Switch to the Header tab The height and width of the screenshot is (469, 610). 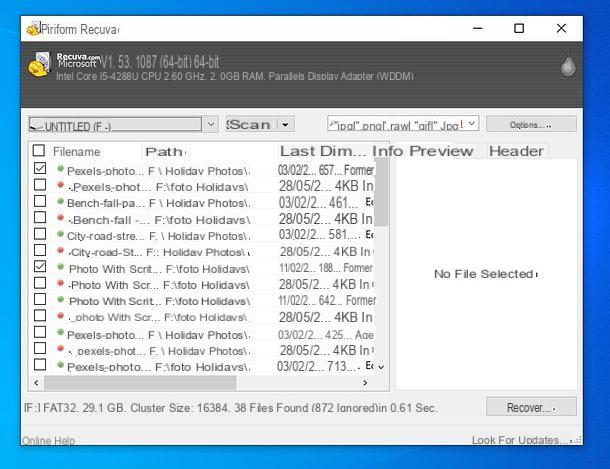click(x=516, y=151)
